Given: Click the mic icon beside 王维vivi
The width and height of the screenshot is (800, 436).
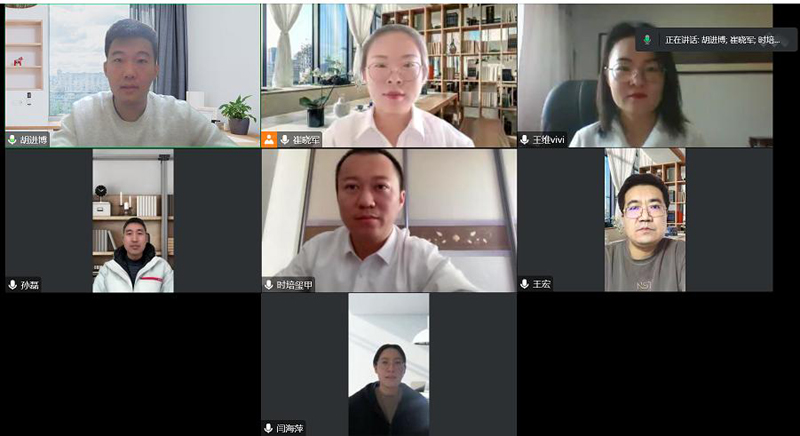Looking at the screenshot, I should (524, 140).
